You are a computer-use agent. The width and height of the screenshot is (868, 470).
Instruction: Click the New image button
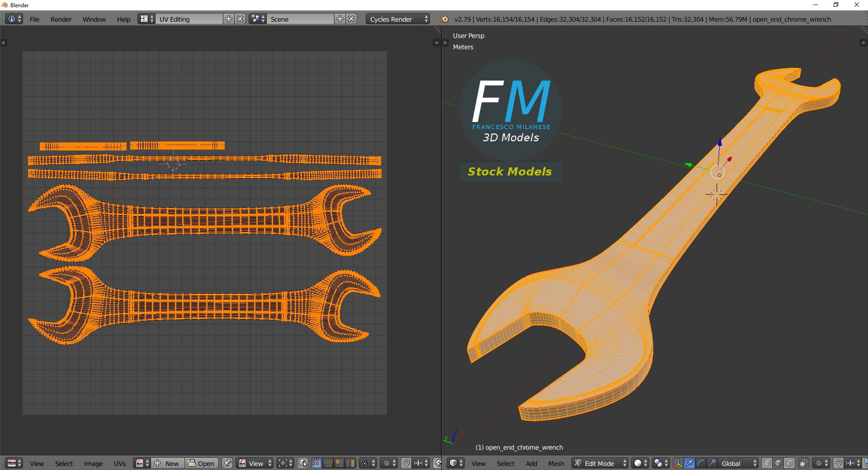tap(168, 463)
